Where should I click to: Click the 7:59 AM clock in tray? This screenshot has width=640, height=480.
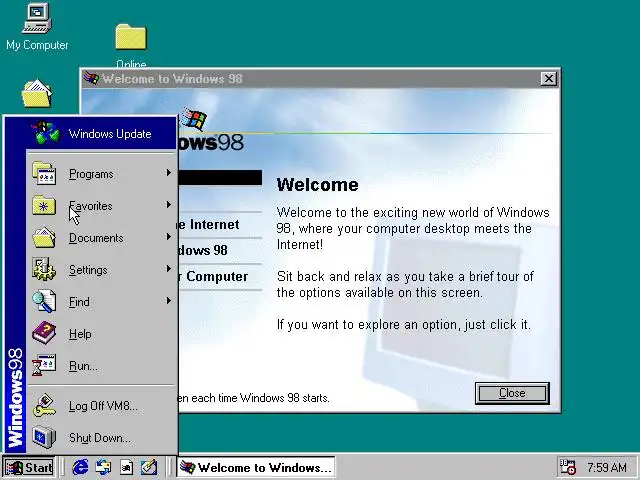[607, 467]
